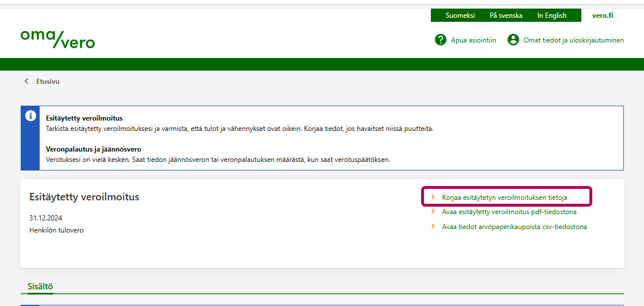
Task: Open Apua asiointiin help text link
Action: point(473,40)
